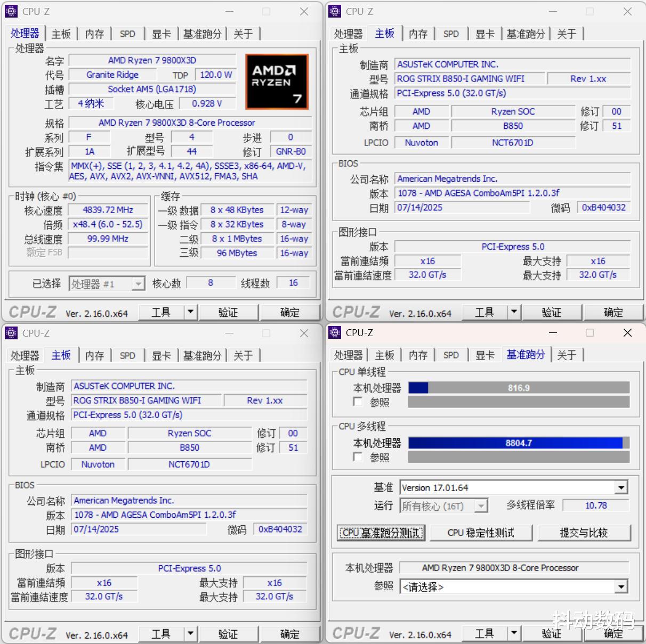Click 南桥 B850 value in bottom-left window

(x=189, y=447)
